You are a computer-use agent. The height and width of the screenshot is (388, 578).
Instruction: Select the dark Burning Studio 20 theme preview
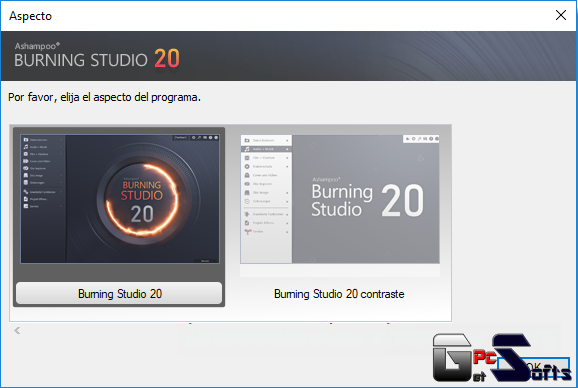coord(120,199)
